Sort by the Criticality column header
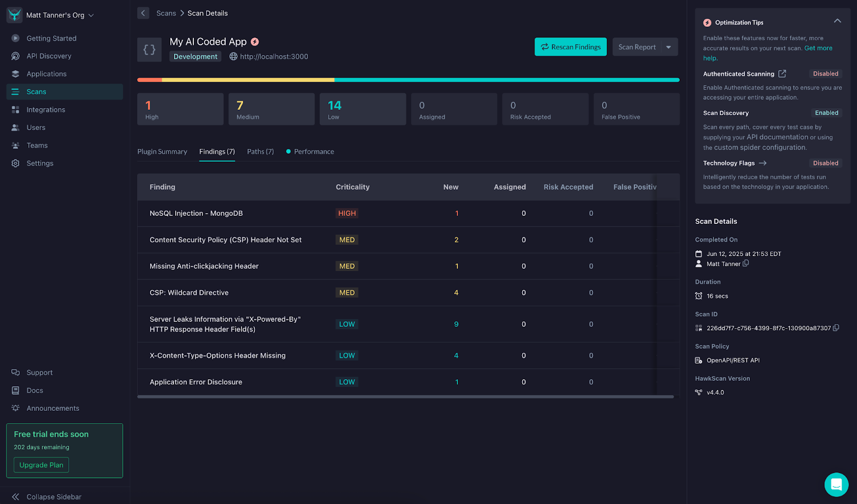857x504 pixels. click(x=352, y=187)
